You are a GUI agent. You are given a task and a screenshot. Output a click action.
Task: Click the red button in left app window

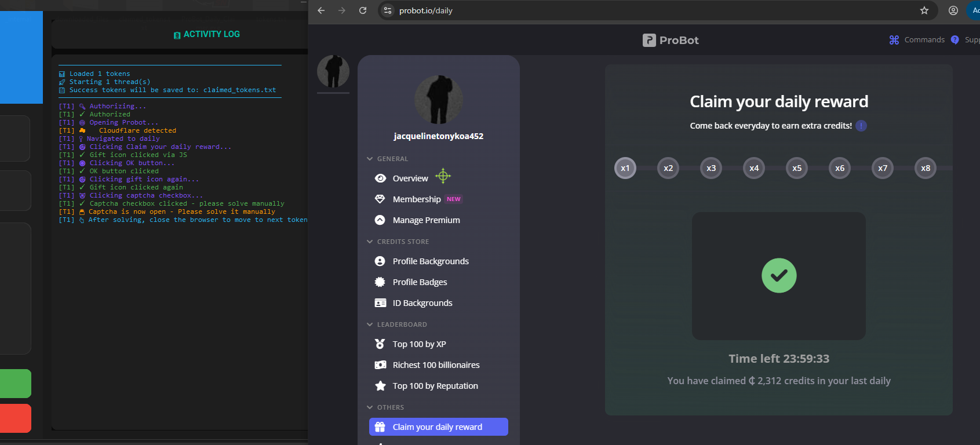[15, 418]
